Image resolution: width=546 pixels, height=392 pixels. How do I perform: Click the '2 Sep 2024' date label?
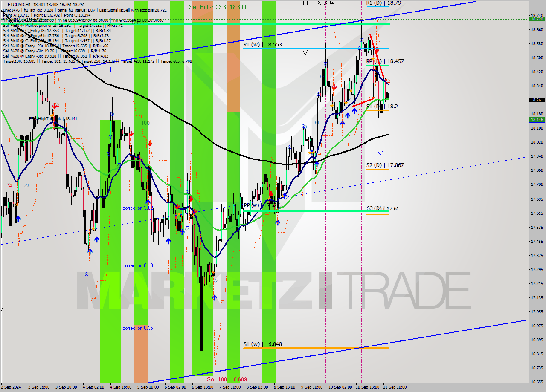[x=11, y=387]
